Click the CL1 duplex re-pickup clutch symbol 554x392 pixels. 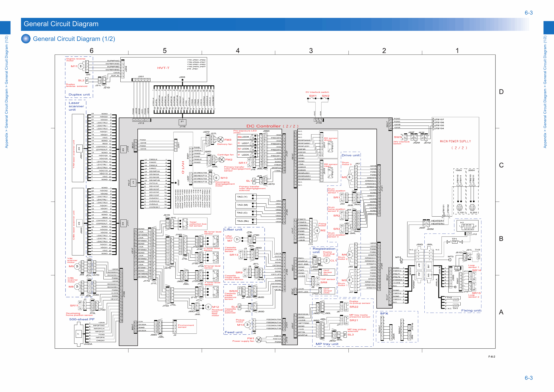[x=326, y=260]
